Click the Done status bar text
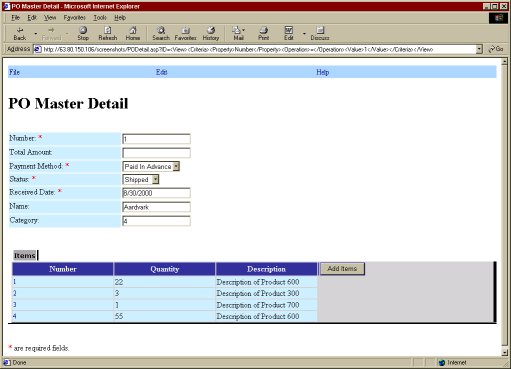 tap(19, 362)
